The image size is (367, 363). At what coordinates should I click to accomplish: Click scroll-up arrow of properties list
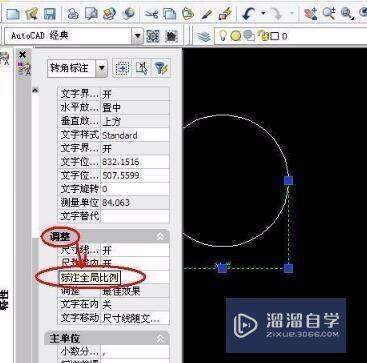(35, 90)
